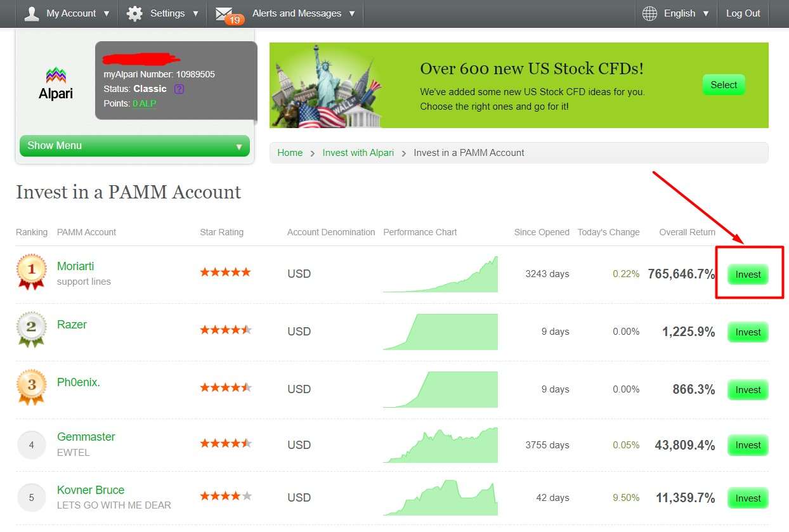The image size is (789, 532).
Task: Open Invest with Alpari breadcrumb link
Action: tap(358, 153)
